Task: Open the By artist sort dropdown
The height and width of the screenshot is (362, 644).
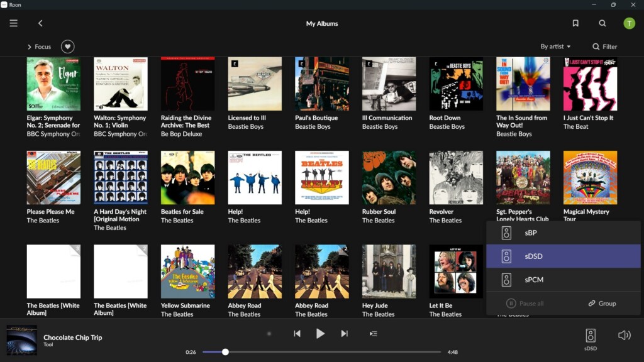Action: coord(555,47)
